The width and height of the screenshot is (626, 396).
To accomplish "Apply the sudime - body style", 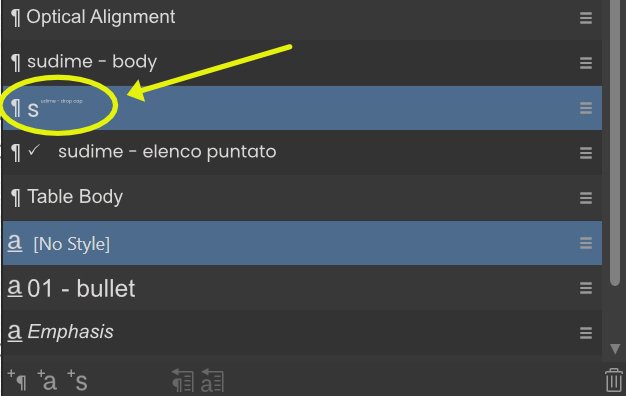I will tap(302, 63).
